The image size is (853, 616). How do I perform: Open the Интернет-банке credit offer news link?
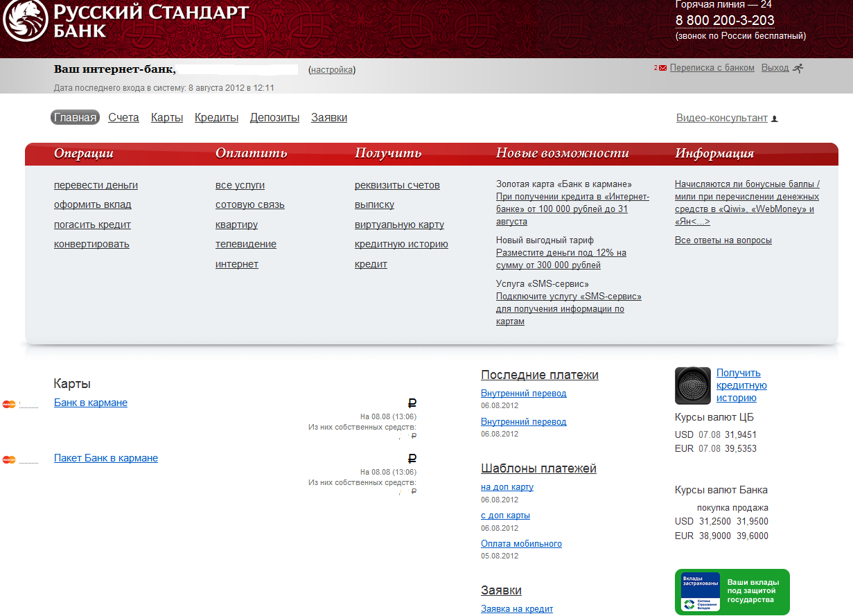click(572, 209)
